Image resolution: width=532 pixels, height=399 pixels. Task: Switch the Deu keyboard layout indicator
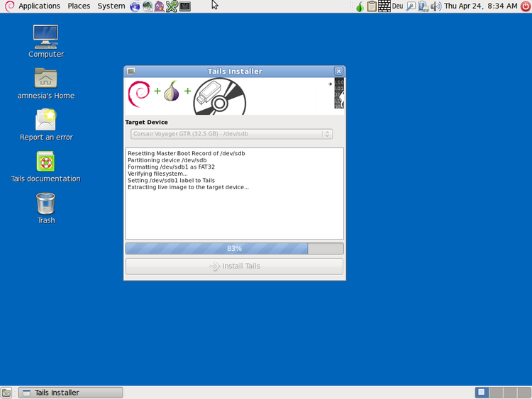point(397,6)
